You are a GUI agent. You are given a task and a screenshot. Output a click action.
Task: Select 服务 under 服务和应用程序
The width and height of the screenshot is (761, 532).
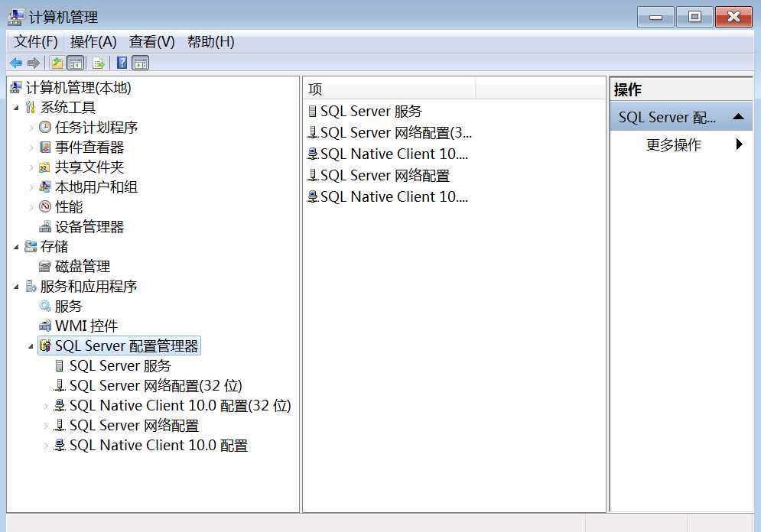[68, 306]
